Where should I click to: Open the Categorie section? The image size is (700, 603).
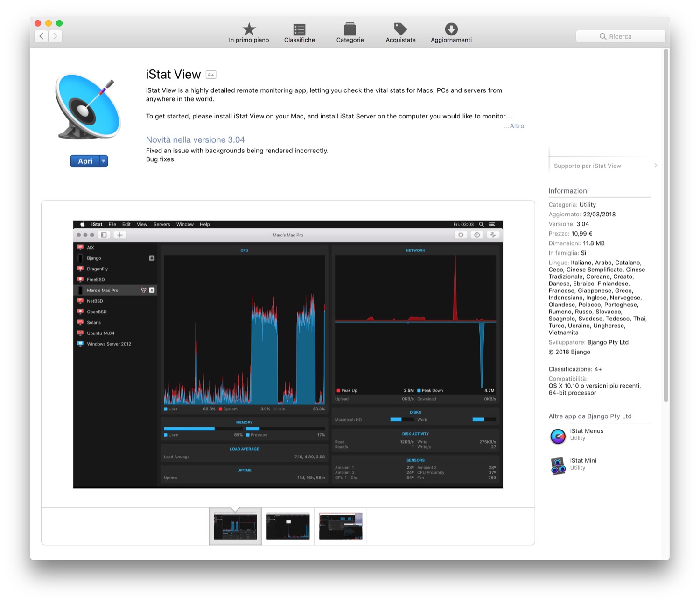(x=350, y=33)
